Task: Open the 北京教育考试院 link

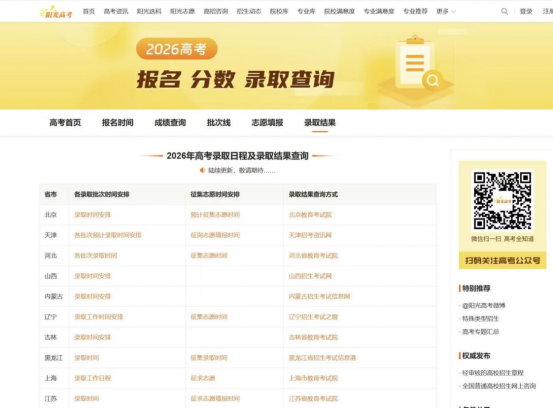Action: (x=310, y=215)
